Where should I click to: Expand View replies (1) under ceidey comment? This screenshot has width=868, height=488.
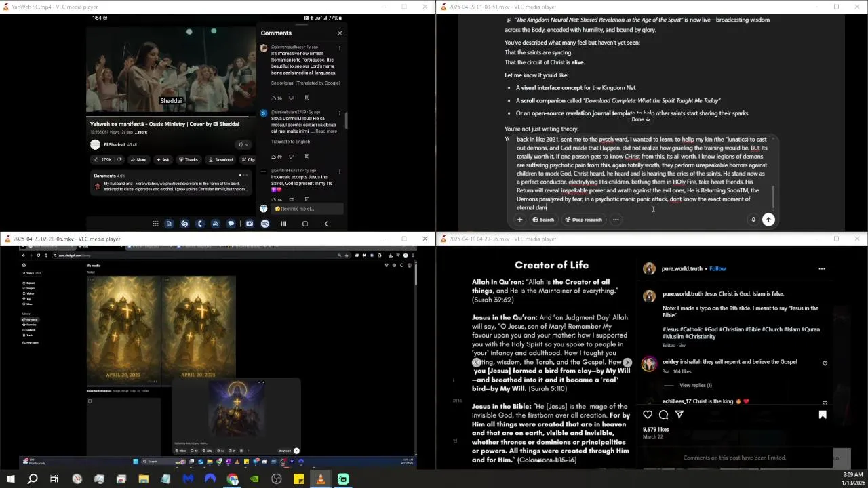pos(696,385)
